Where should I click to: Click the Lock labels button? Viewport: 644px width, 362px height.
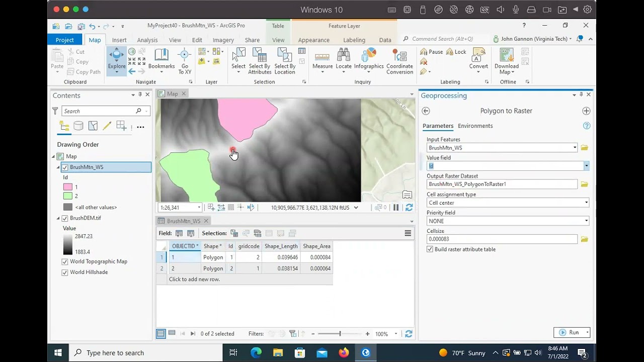(456, 52)
